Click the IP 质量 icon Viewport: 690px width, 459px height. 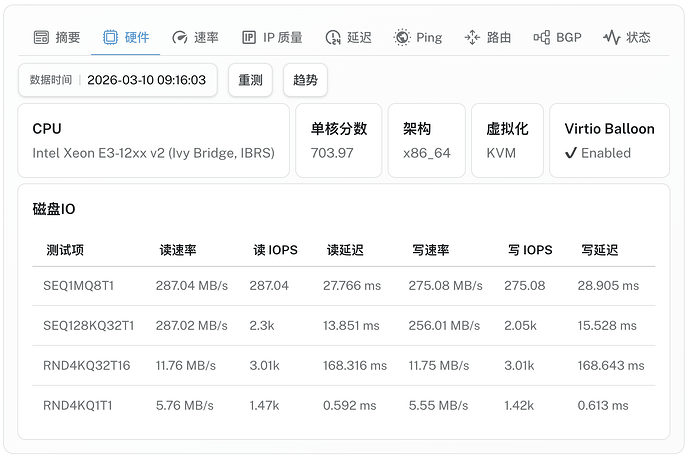[x=249, y=37]
